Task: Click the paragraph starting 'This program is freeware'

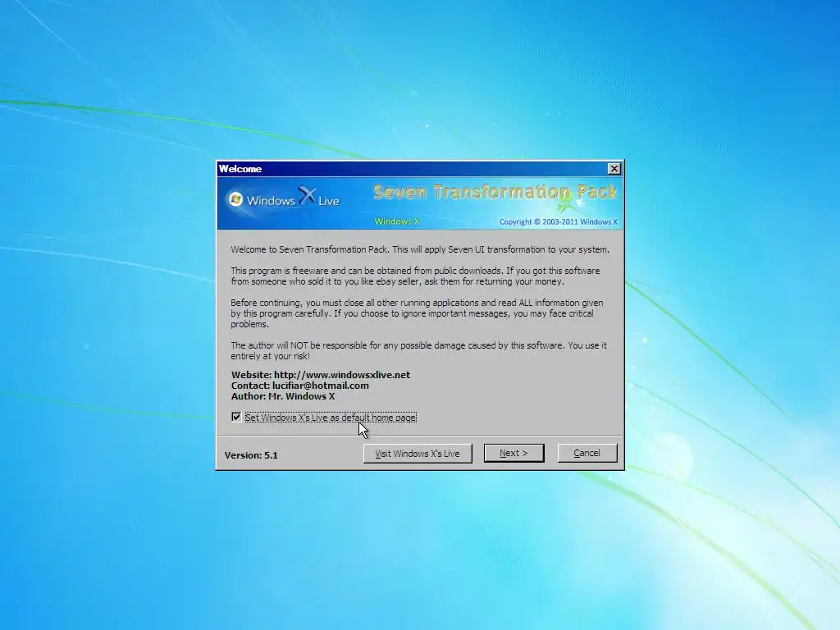Action: tap(415, 276)
